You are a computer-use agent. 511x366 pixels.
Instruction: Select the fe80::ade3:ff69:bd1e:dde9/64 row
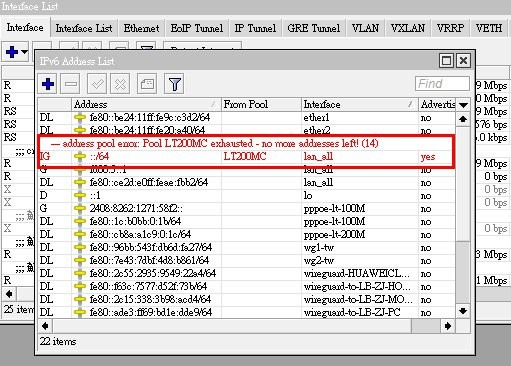tap(246, 312)
